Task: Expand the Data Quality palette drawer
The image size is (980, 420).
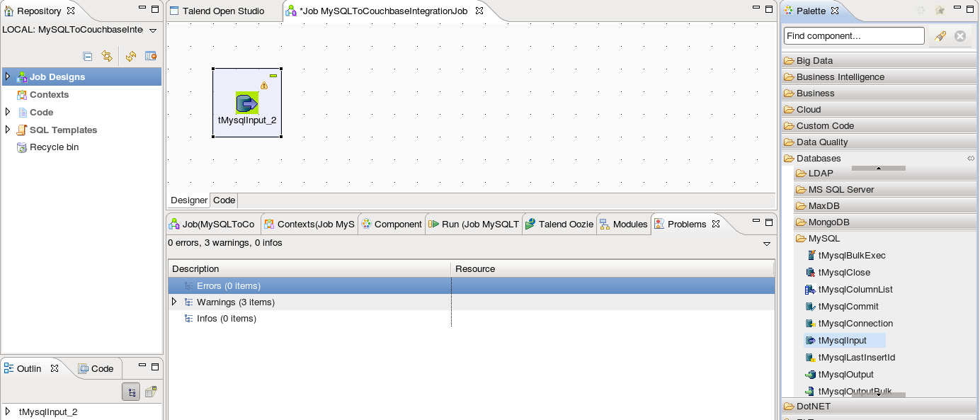Action: [879, 142]
